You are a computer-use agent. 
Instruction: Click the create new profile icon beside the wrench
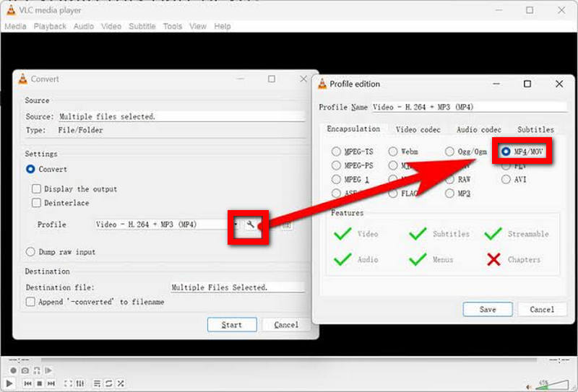point(287,225)
